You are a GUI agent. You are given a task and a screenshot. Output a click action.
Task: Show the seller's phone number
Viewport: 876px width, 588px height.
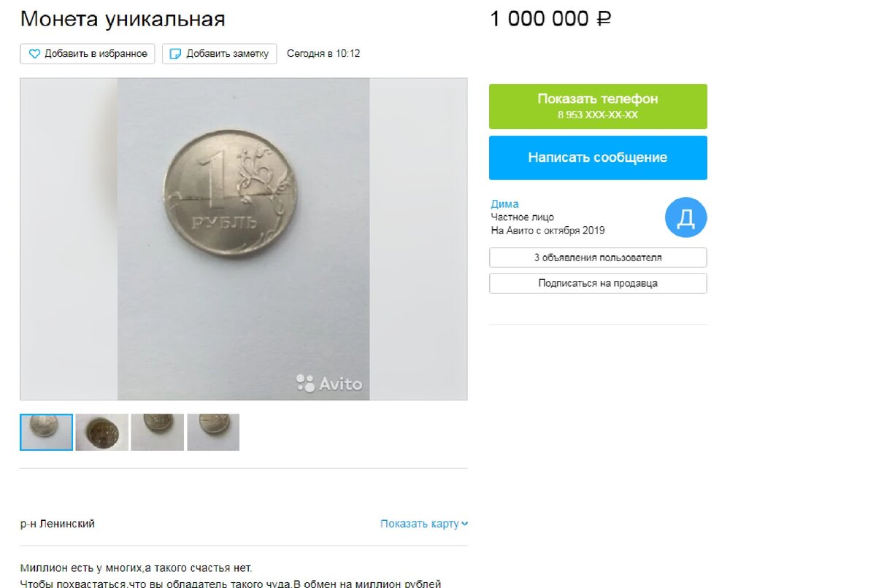(x=598, y=107)
